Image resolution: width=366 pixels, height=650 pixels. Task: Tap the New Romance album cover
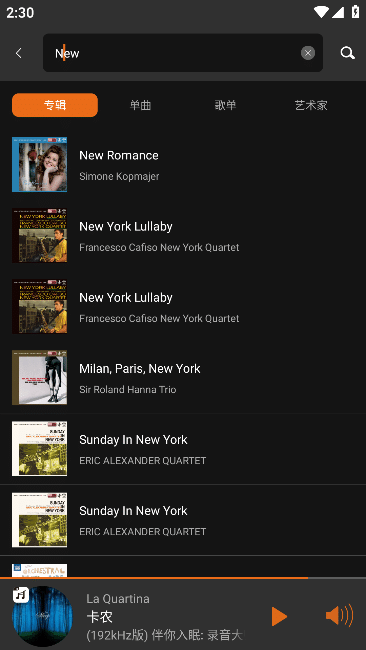(x=39, y=165)
